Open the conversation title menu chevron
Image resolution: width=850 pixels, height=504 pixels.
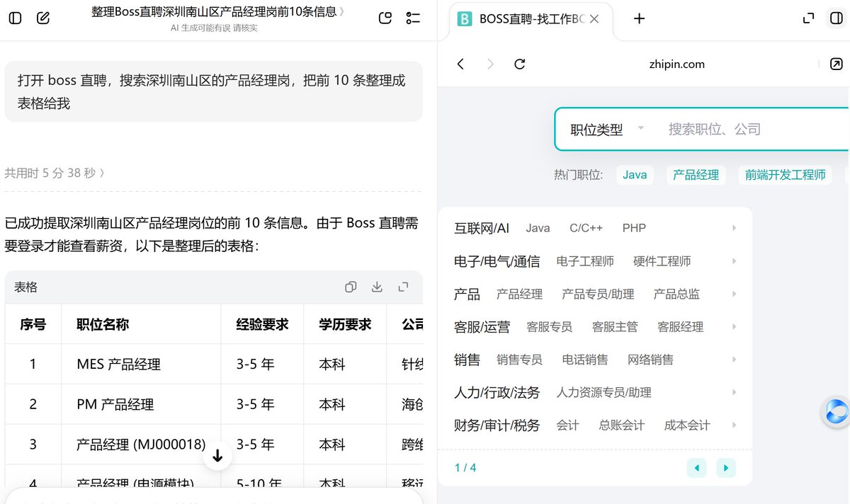pyautogui.click(x=343, y=12)
